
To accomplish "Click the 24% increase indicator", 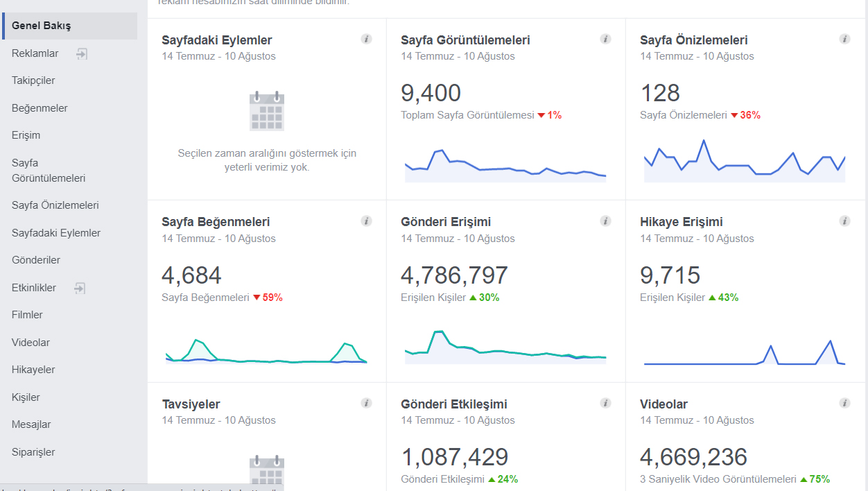I will [503, 479].
